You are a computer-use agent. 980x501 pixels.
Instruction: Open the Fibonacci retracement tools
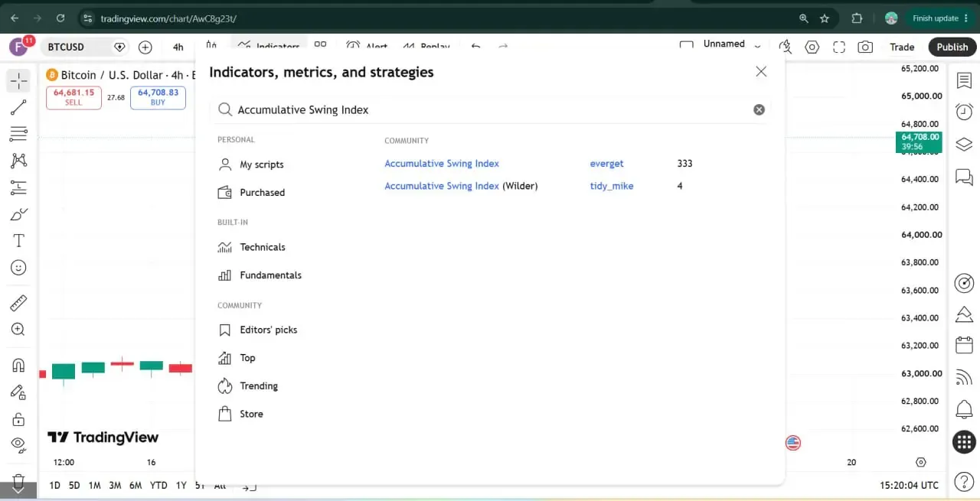pos(18,134)
